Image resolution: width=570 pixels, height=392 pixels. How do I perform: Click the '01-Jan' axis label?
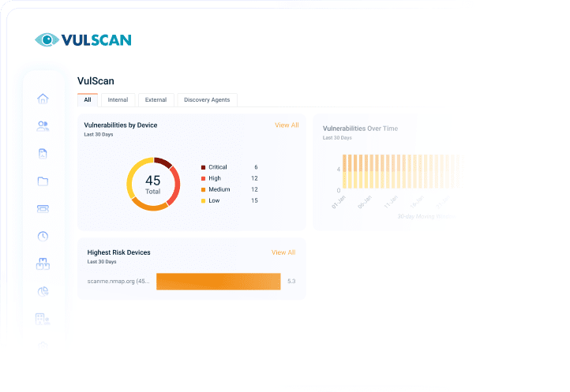click(339, 202)
